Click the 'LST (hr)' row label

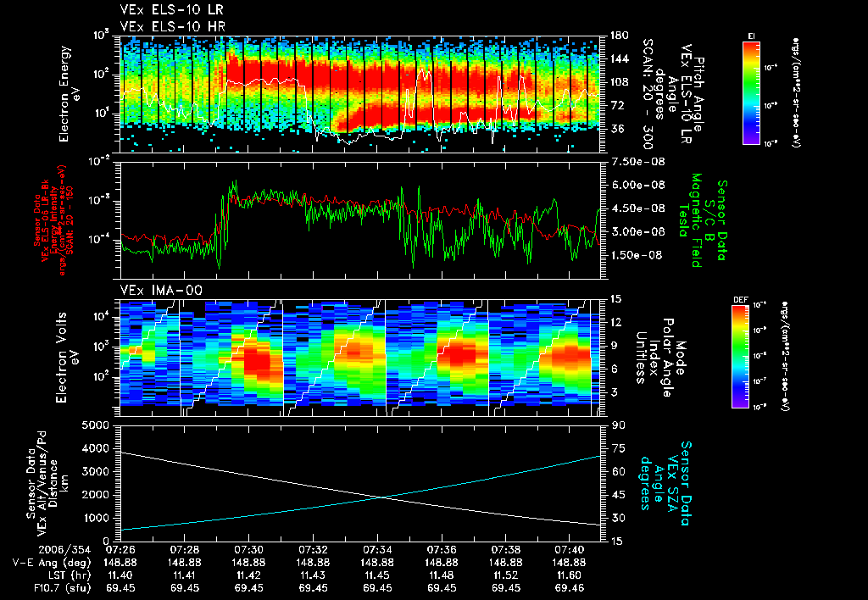pos(68,575)
